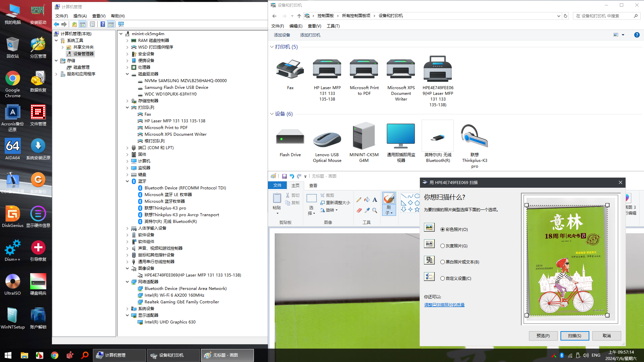The height and width of the screenshot is (362, 644).
Task: Expand存储 tree node in device manager
Action: coord(56,60)
